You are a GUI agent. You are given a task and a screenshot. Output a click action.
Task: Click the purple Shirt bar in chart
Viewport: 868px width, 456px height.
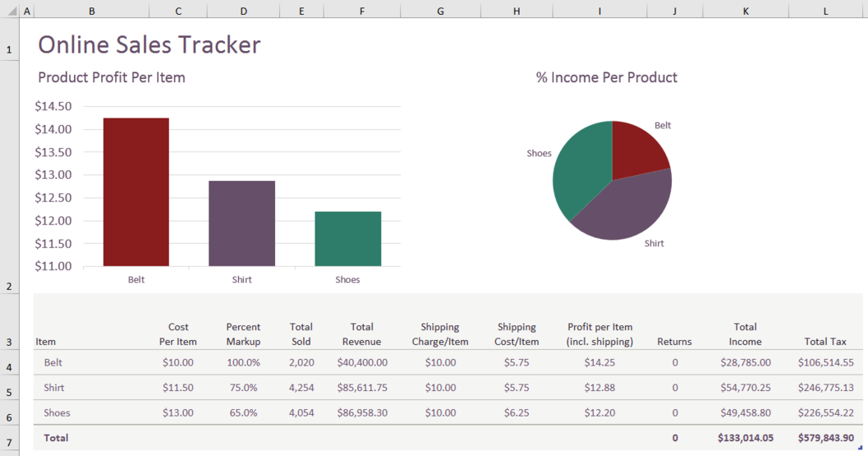(241, 223)
